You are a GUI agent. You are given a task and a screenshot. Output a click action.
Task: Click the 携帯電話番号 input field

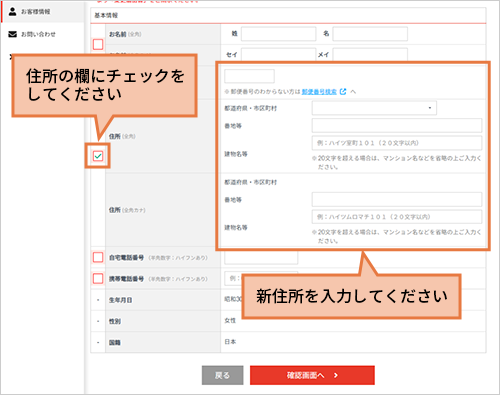click(x=261, y=278)
